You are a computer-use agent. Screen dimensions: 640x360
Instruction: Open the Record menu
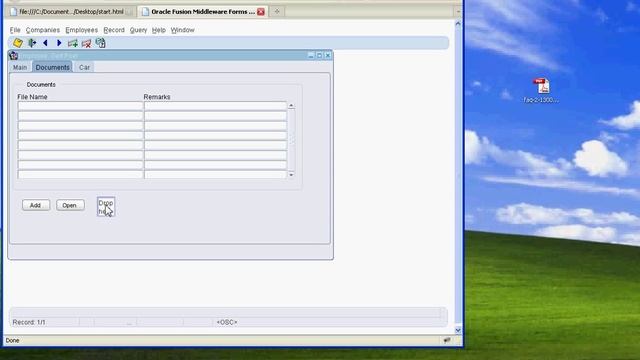pyautogui.click(x=114, y=30)
